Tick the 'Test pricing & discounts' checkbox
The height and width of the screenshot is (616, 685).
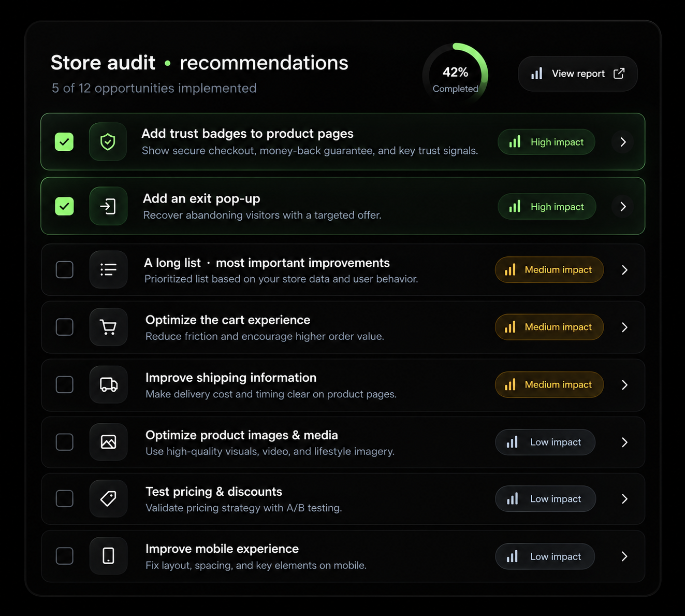pos(65,498)
